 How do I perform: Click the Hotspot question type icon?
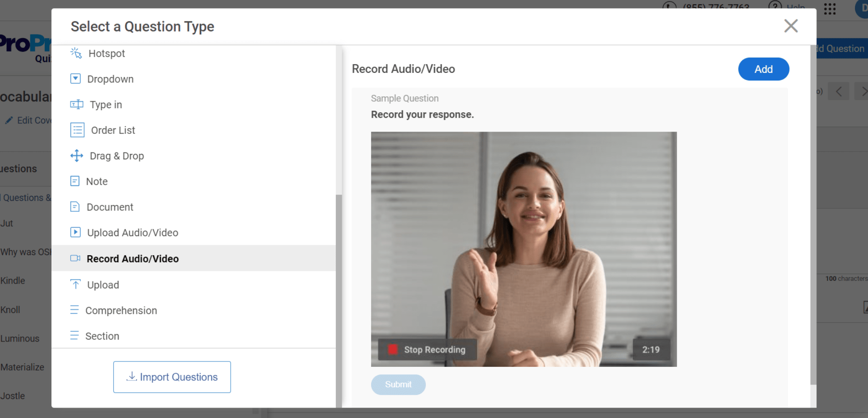(x=76, y=53)
